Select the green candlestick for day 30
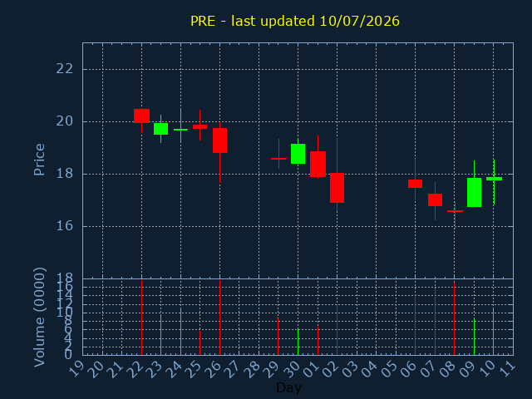Image resolution: width=532 pixels, height=399 pixels. coord(298,154)
